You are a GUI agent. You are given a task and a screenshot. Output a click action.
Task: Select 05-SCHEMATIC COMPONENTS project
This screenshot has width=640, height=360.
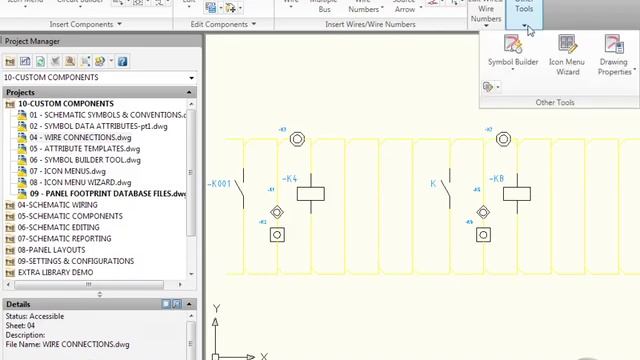[x=70, y=216]
